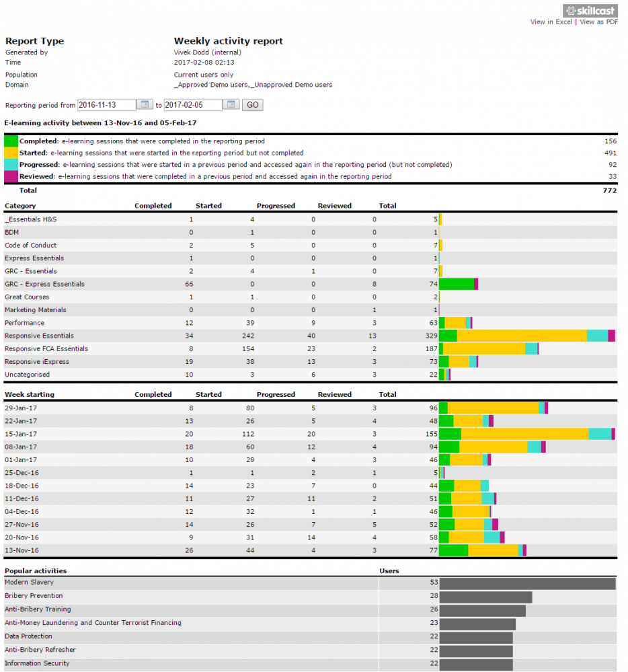This screenshot has height=672, width=628.
Task: Click the 13-Nov-16 week row
Action: [x=311, y=550]
